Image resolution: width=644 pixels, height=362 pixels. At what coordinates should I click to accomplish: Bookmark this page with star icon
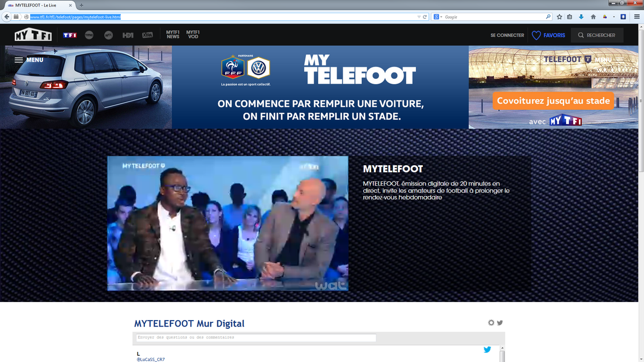click(559, 17)
